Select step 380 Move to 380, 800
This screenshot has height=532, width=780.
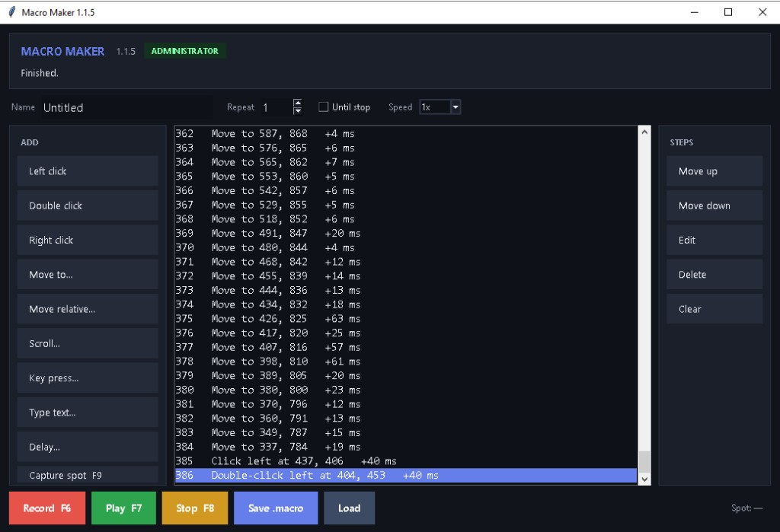click(x=406, y=390)
